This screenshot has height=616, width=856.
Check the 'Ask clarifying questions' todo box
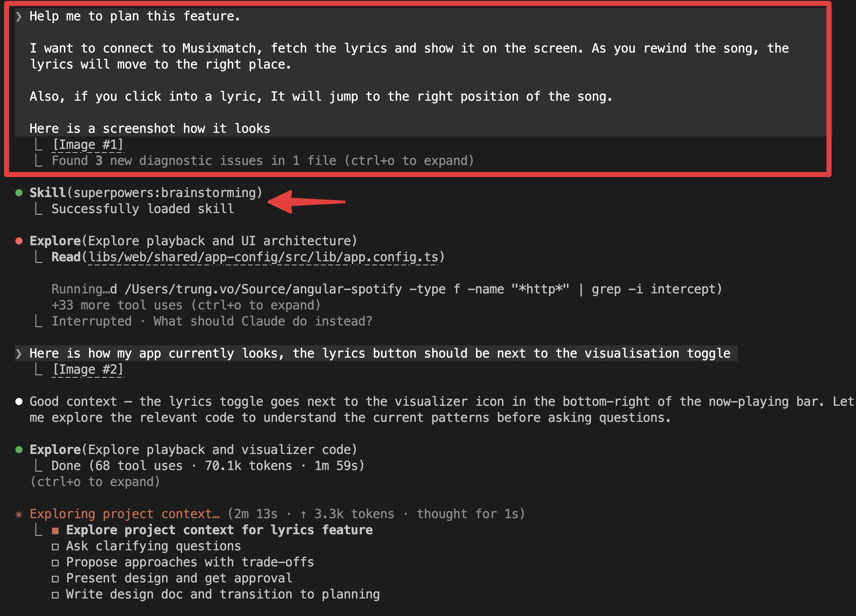coord(55,547)
